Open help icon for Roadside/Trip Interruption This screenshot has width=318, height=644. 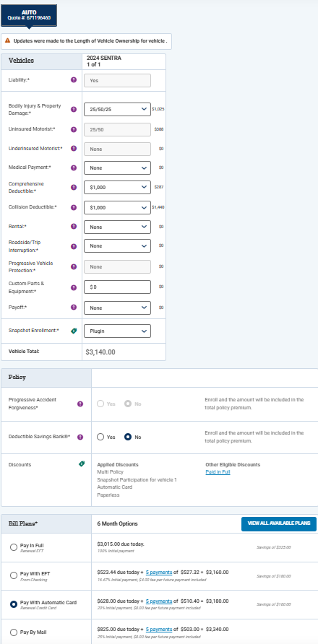(74, 246)
